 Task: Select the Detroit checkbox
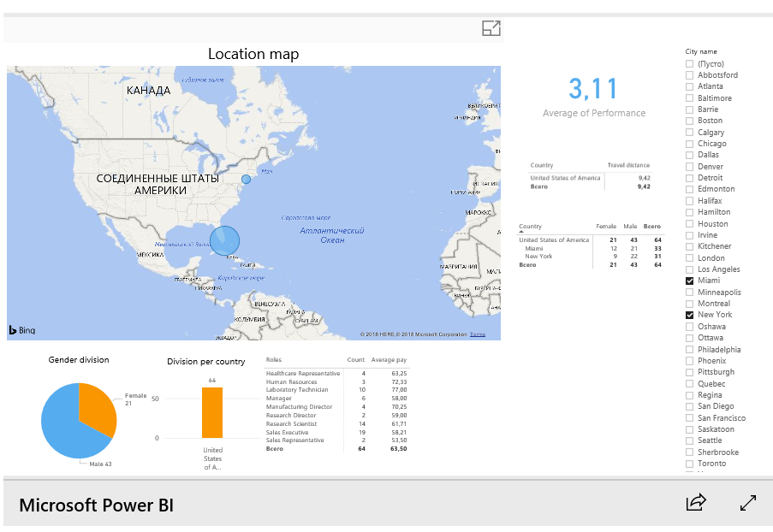tap(690, 178)
